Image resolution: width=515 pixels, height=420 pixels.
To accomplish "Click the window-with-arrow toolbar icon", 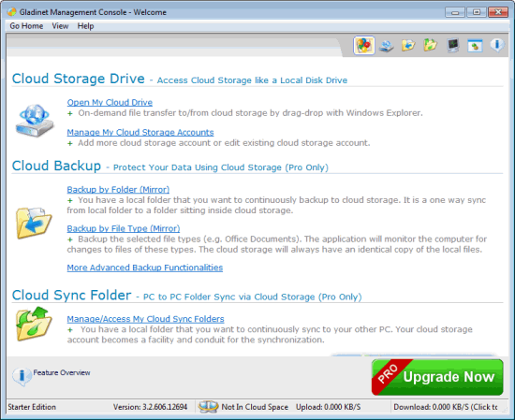I will click(475, 46).
